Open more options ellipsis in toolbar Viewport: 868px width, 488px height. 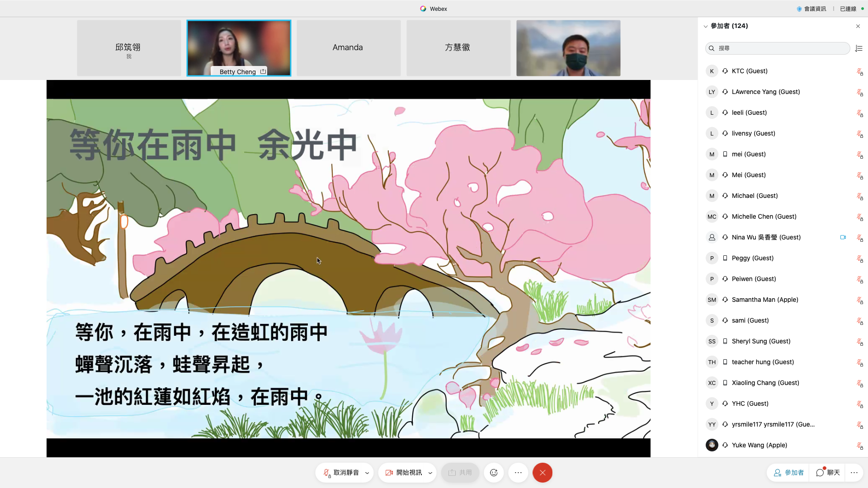coord(518,473)
